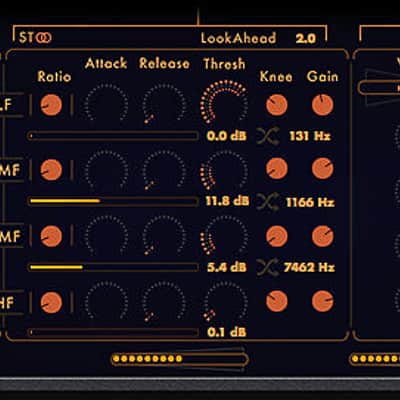Image resolution: width=400 pixels, height=400 pixels.
Task: Toggle the MF band button above 5.4 dB
Action: point(11,236)
